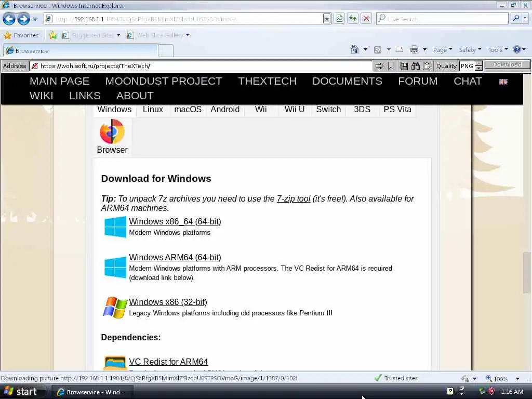The image size is (532, 399).
Task: Open the Page menu
Action: (x=443, y=50)
